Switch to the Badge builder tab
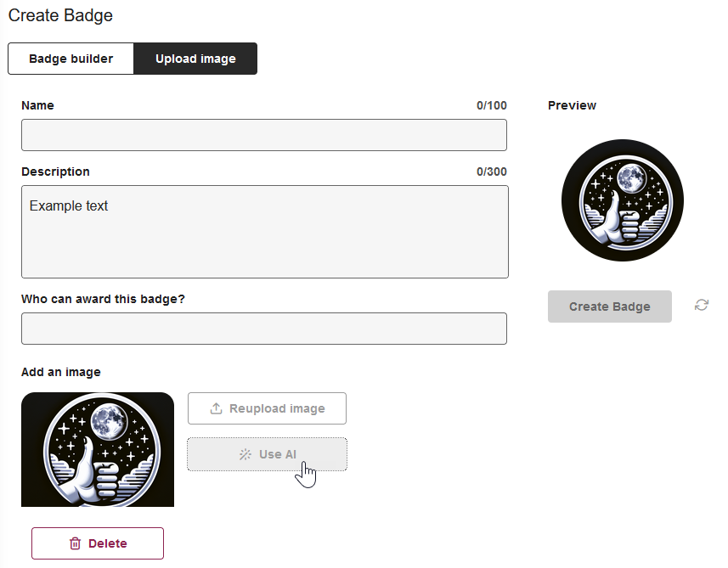Screen dimensions: 728x568 tap(71, 59)
